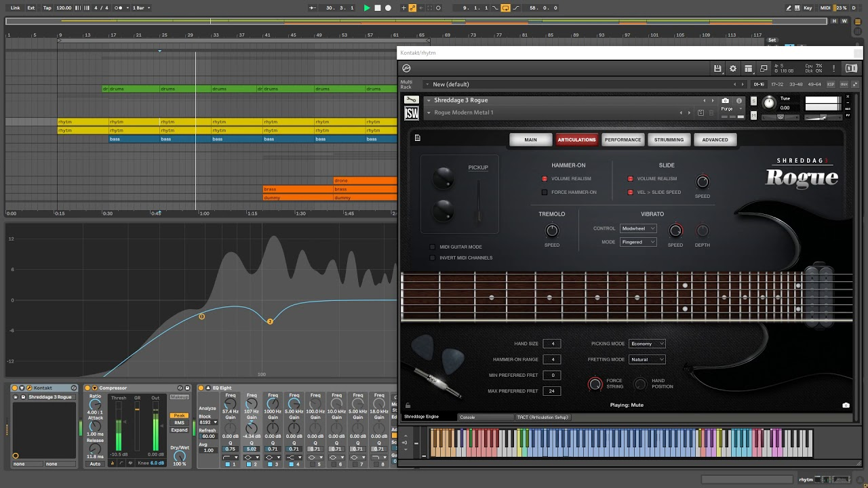Image resolution: width=868 pixels, height=488 pixels.
Task: Enable Force Hammer-On option
Action: coord(545,192)
